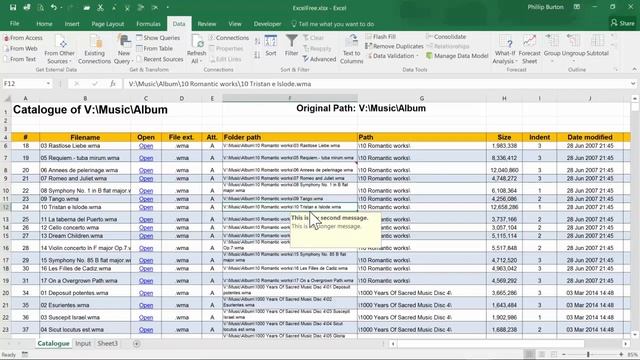Click Open link for 09 Tango.wma

click(146, 199)
